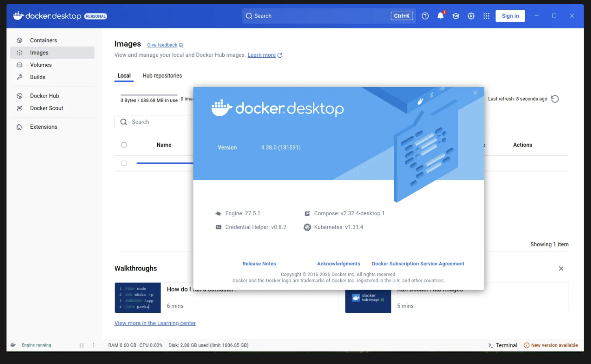Go to Containers in the sidebar
The height and width of the screenshot is (364, 591).
pyautogui.click(x=52, y=40)
